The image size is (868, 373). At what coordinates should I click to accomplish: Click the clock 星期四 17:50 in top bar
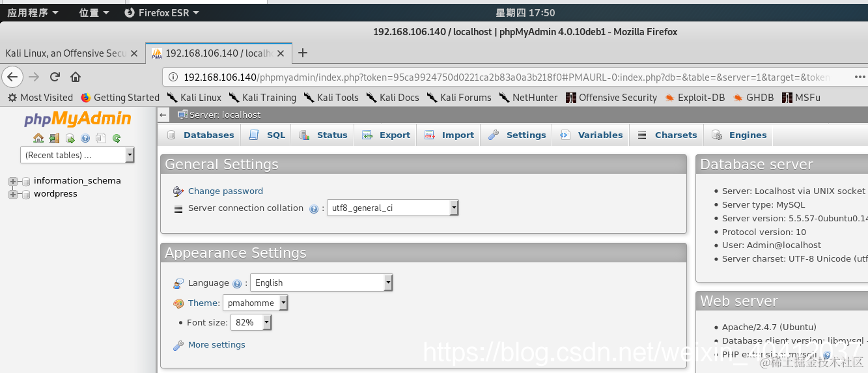(525, 12)
